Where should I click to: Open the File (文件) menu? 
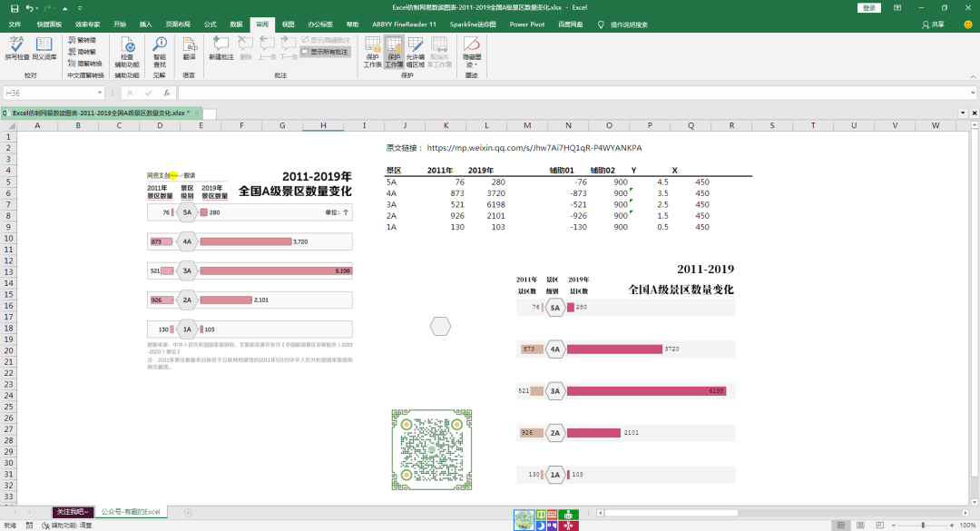tap(15, 25)
